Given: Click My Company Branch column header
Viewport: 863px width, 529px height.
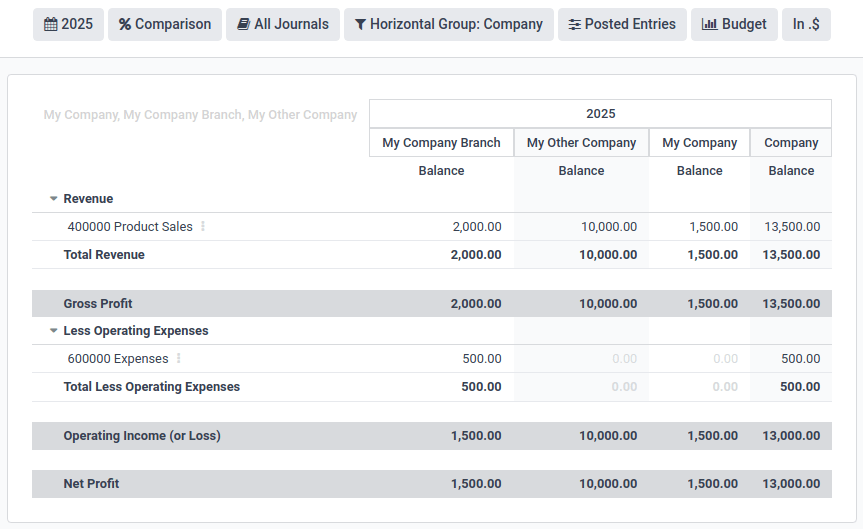Looking at the screenshot, I should (x=441, y=143).
